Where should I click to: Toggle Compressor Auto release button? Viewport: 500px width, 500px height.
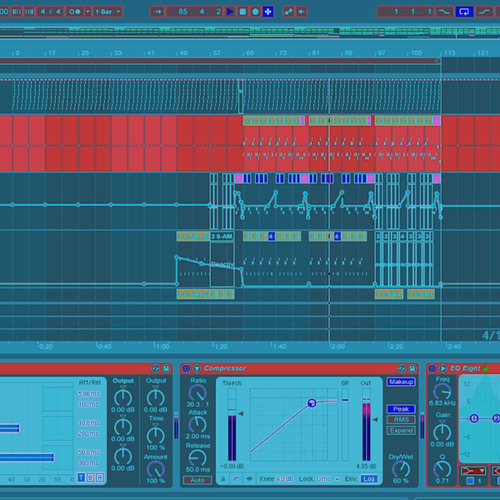(x=197, y=480)
